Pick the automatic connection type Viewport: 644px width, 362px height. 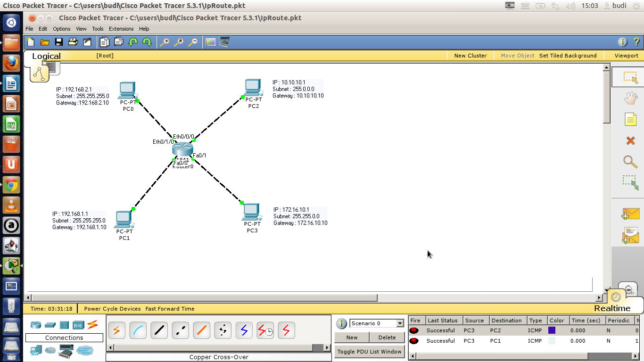point(117,331)
